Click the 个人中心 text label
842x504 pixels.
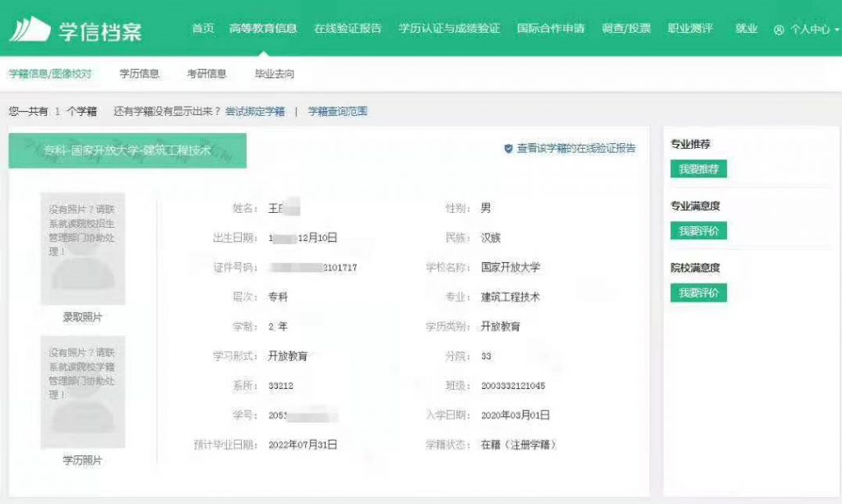pyautogui.click(x=810, y=30)
